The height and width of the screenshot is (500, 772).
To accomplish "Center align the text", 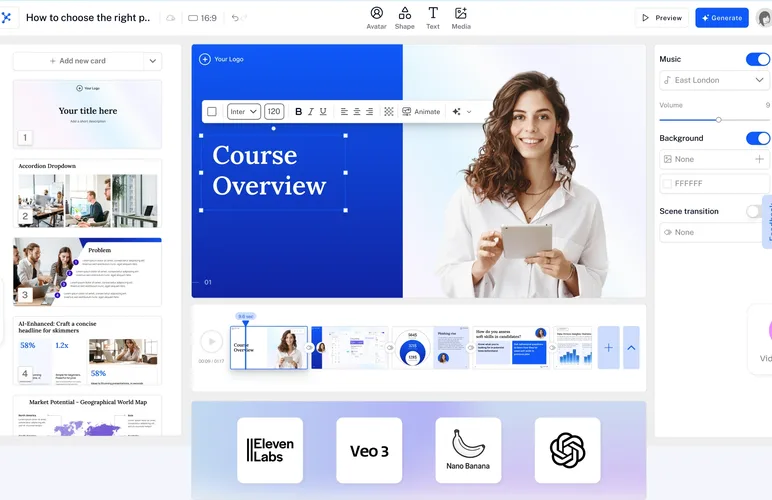I will (x=357, y=112).
